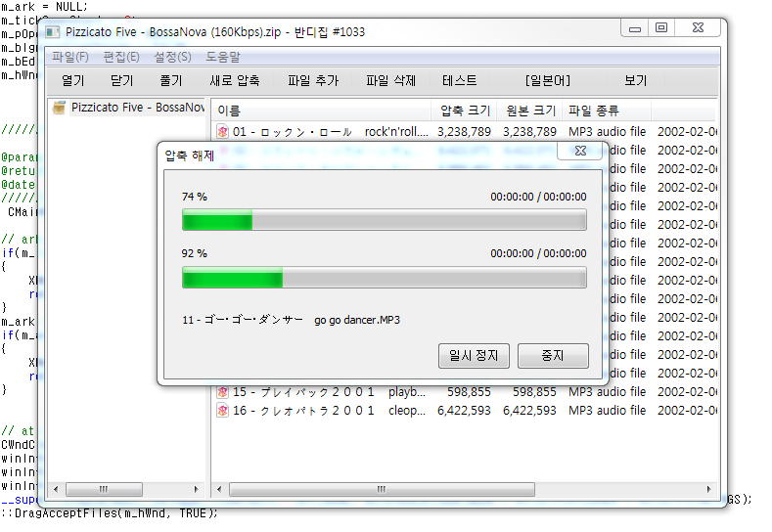The width and height of the screenshot is (772, 532).
Task: Click the MP3 icon for track 15
Action: click(223, 392)
